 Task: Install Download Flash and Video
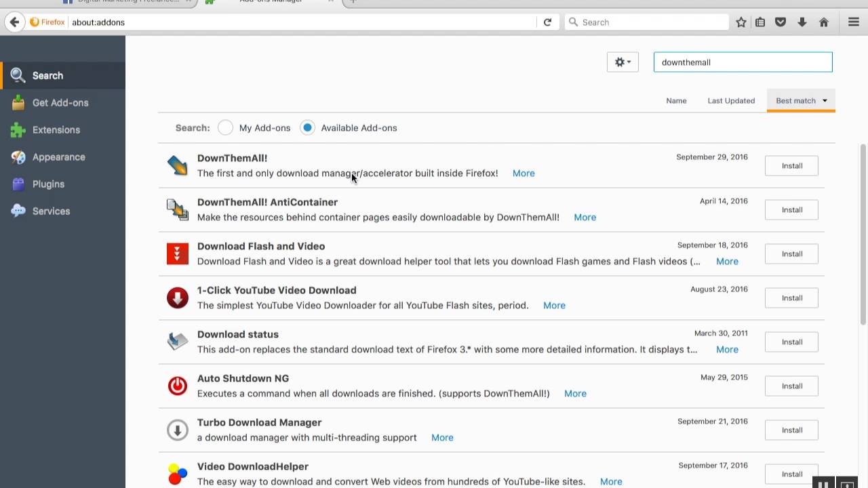791,253
